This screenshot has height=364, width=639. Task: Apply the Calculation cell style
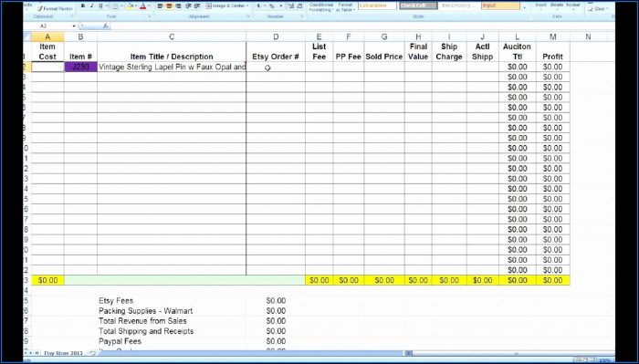[x=377, y=5]
